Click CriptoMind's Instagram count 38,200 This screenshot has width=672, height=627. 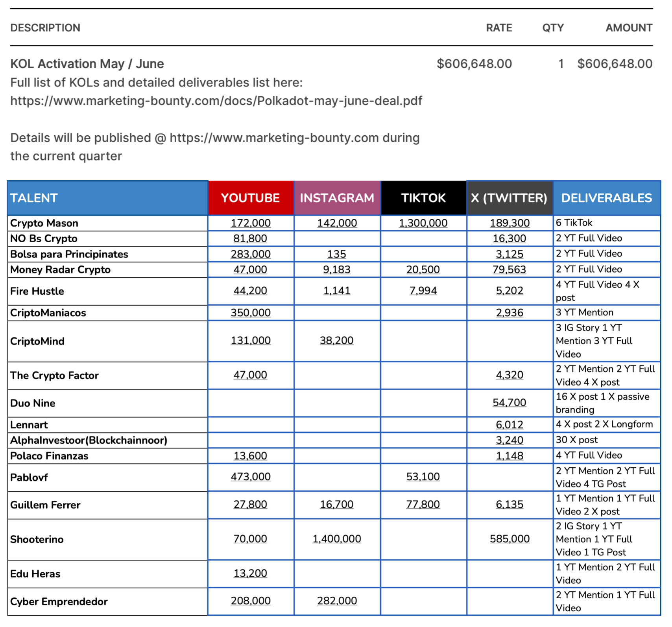[336, 341]
